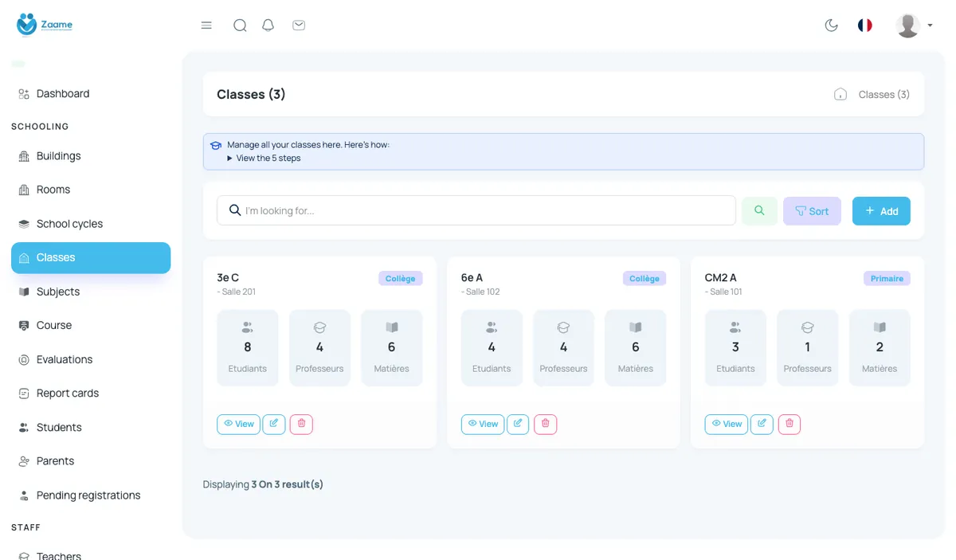Open the Rooms sidebar item
Screen dimensions: 956x560
pos(91,190)
